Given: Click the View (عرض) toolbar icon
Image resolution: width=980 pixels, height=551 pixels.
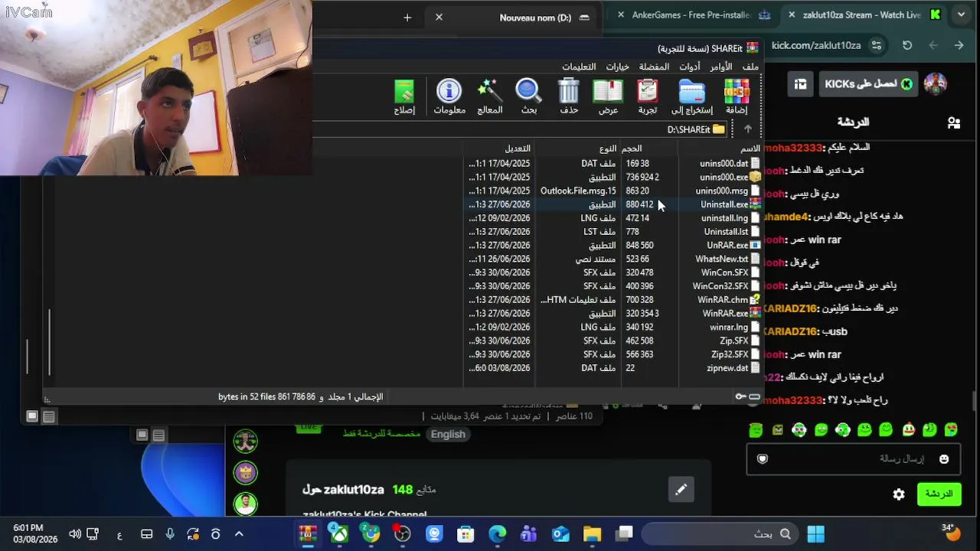Looking at the screenshot, I should click(608, 97).
